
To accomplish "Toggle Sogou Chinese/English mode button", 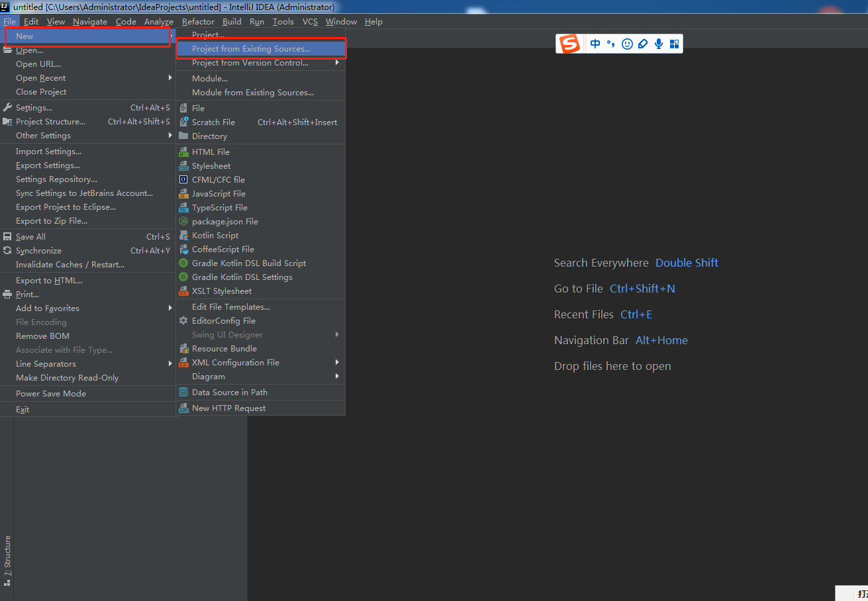I will pos(595,44).
